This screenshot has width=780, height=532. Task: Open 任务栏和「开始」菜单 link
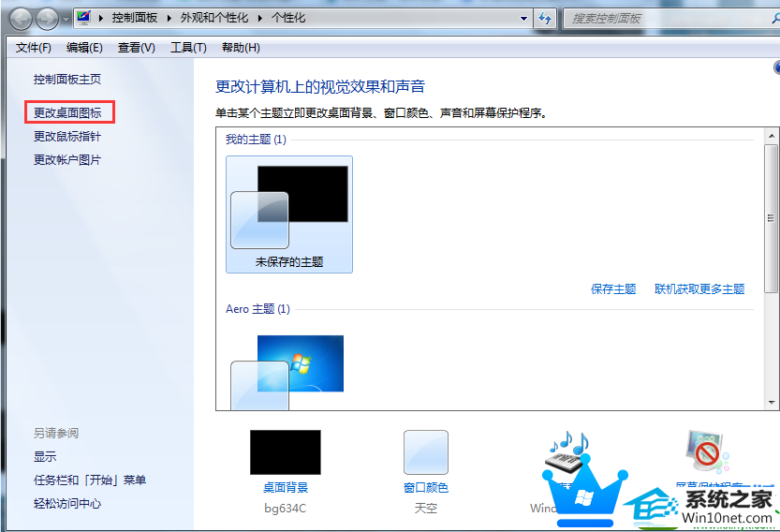90,480
